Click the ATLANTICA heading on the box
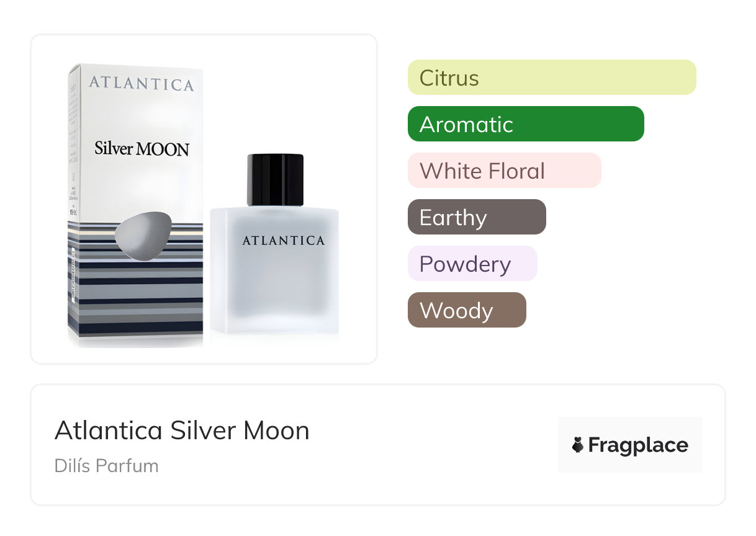 click(141, 84)
